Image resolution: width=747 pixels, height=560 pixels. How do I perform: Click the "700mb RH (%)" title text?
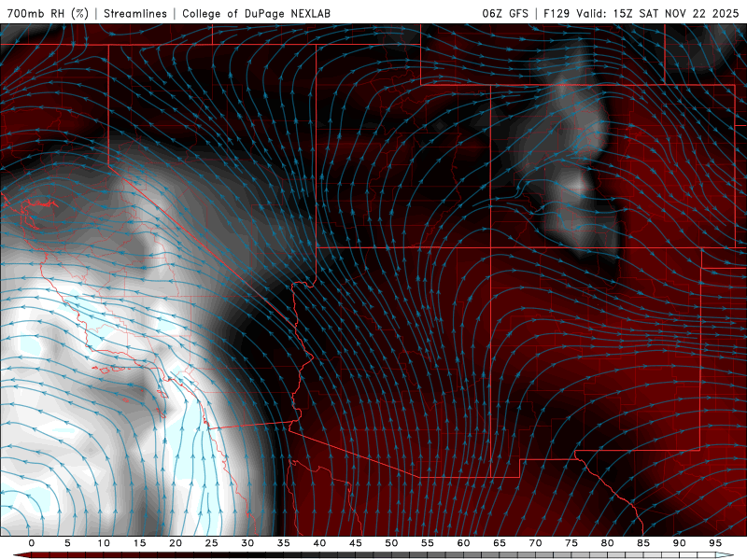click(49, 13)
